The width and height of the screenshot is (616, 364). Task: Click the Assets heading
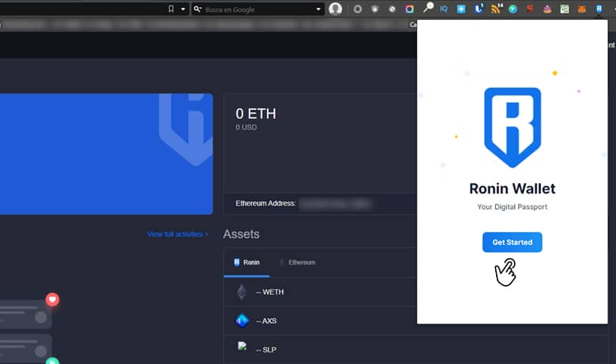[x=241, y=234]
